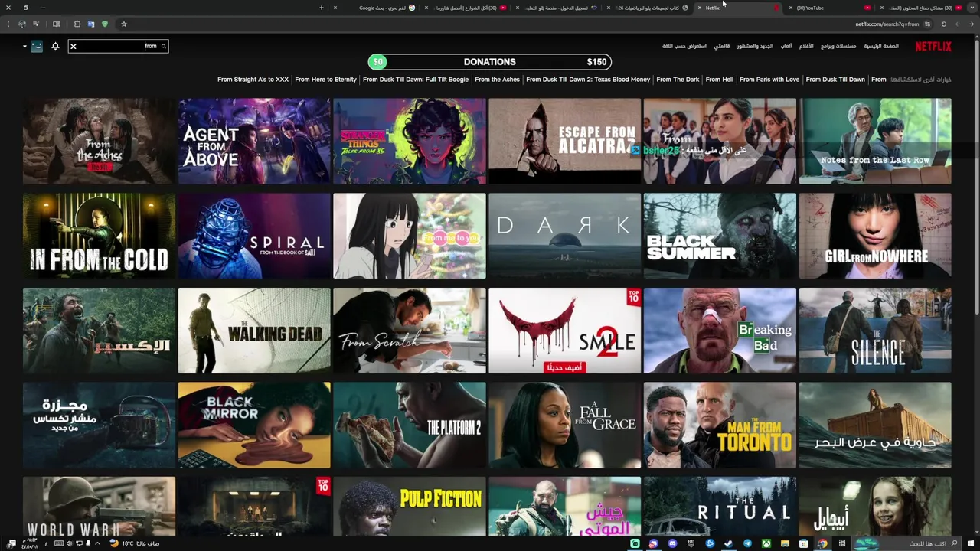Open 'Pulp Fiction' thumbnail
The height and width of the screenshot is (551, 980).
pos(410,506)
